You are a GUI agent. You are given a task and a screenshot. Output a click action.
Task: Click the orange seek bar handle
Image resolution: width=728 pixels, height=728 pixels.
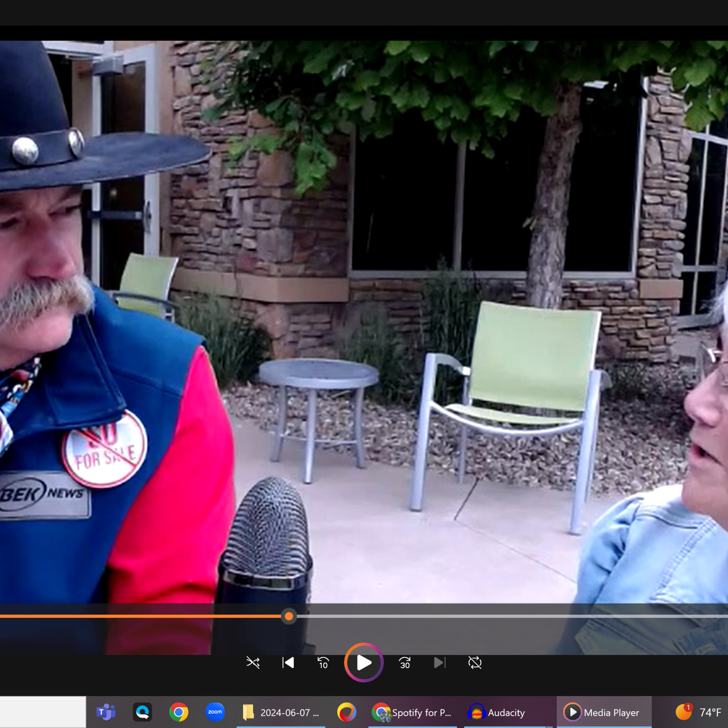(289, 616)
